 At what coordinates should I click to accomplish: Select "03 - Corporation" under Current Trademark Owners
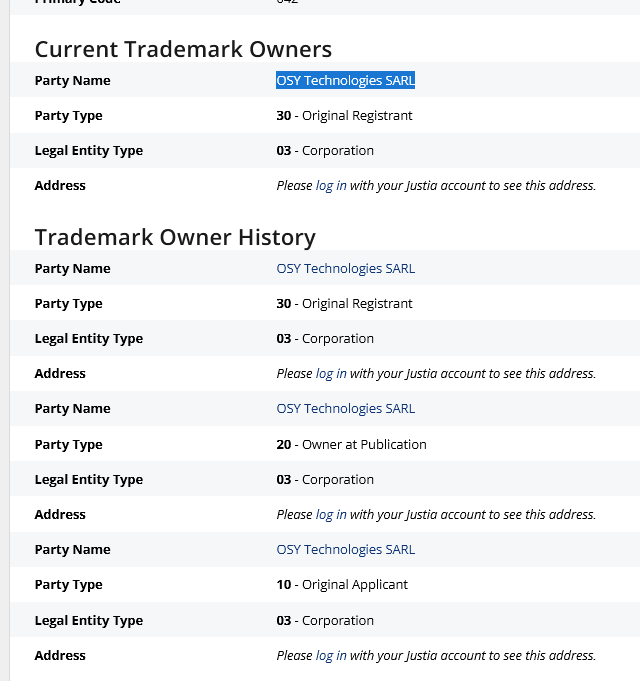pyautogui.click(x=325, y=151)
